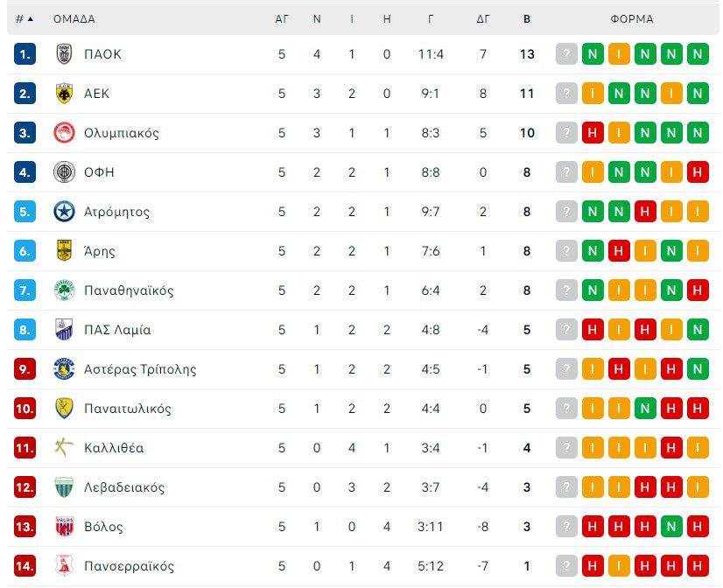Sort table by ΟΜΑΔΑ column header

[74, 18]
